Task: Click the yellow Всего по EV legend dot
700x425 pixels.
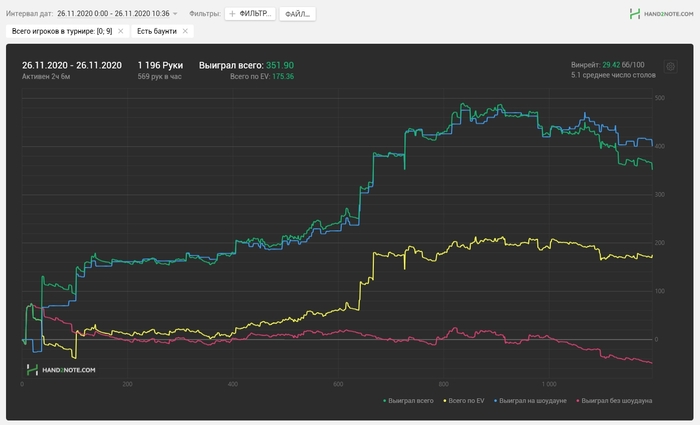Action: (x=445, y=401)
